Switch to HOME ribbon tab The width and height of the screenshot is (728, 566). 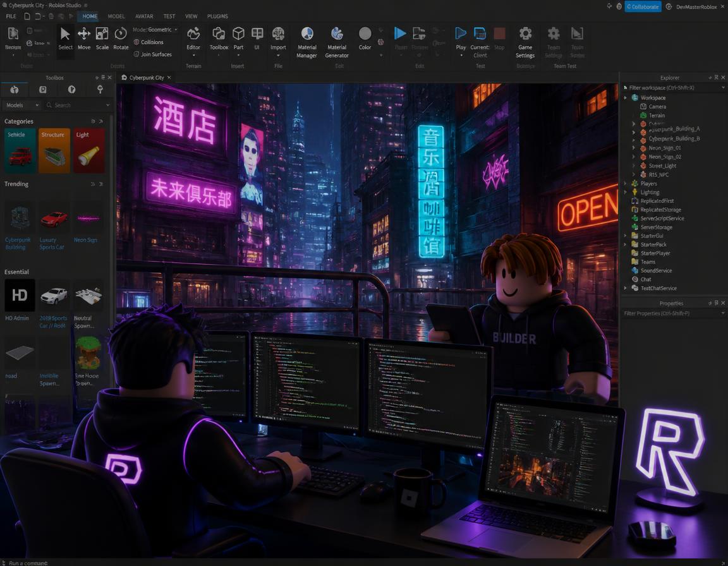(90, 16)
